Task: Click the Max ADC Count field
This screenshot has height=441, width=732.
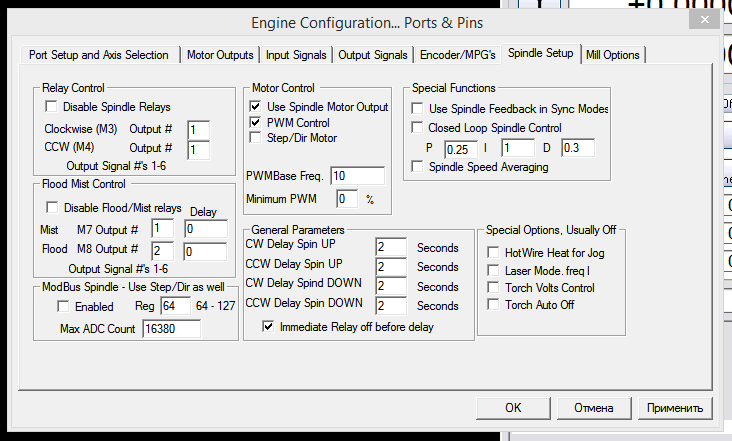Action: pyautogui.click(x=171, y=328)
